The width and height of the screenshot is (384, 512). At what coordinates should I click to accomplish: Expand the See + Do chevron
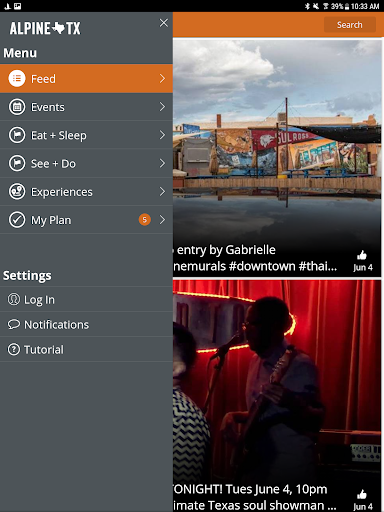162,163
